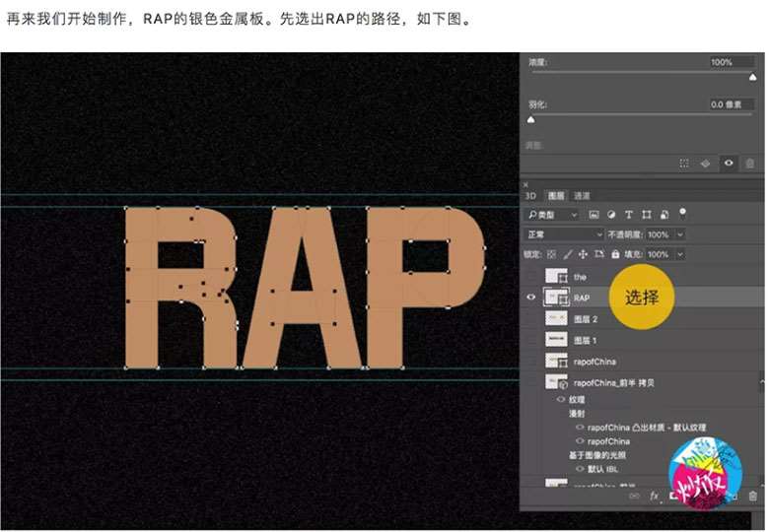Switch to the 通道 channels tab

point(582,196)
